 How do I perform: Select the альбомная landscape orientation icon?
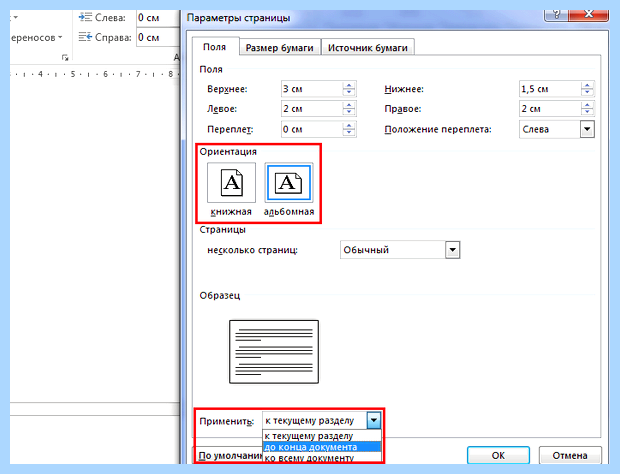[289, 183]
